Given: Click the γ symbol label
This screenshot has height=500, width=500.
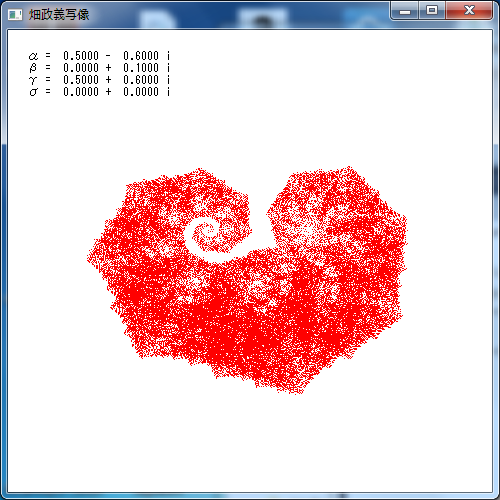Looking at the screenshot, I should pyautogui.click(x=33, y=80).
